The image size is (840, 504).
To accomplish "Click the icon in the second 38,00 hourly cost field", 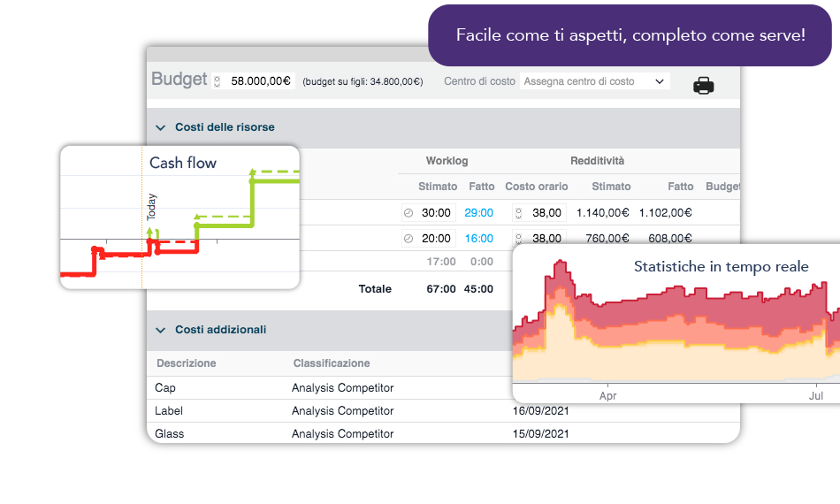I will [519, 239].
